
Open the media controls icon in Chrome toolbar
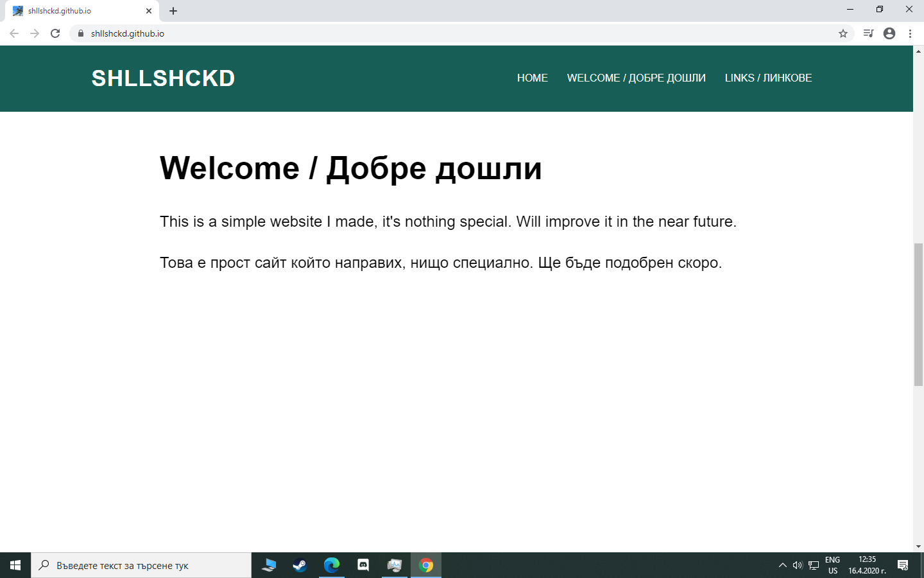point(868,33)
